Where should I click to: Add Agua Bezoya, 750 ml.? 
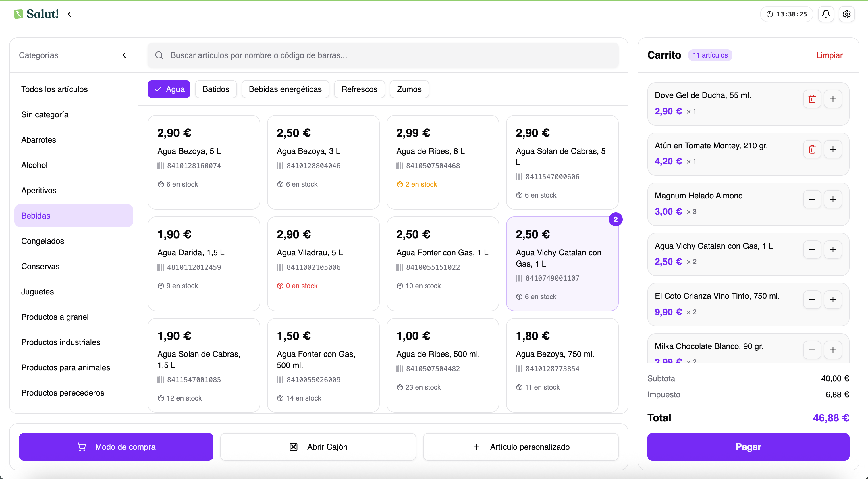[x=562, y=365]
